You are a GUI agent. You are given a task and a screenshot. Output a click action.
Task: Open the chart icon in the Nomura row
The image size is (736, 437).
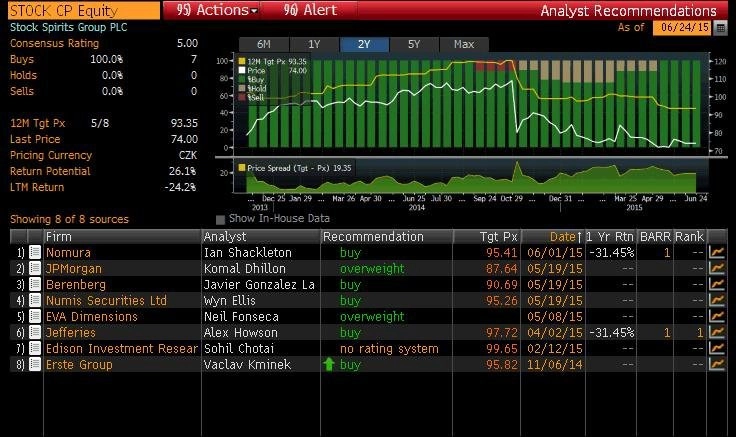click(717, 252)
